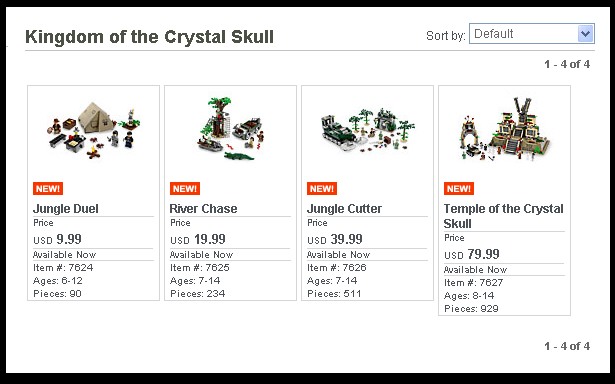Click Item #: 7627 text
615x384 pixels.
tap(473, 283)
